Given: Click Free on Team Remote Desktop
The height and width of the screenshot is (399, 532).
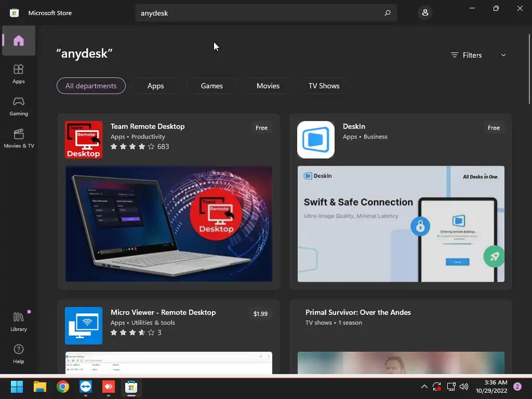Looking at the screenshot, I should (262, 128).
